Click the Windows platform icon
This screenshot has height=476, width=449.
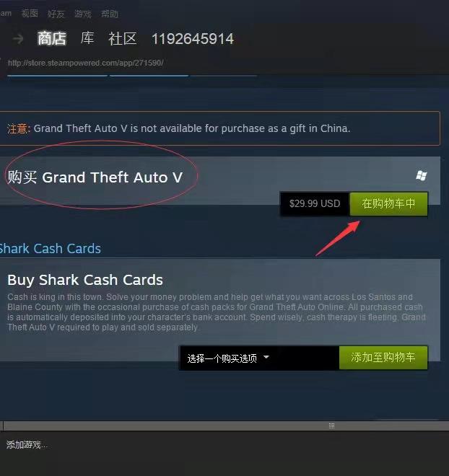point(422,175)
